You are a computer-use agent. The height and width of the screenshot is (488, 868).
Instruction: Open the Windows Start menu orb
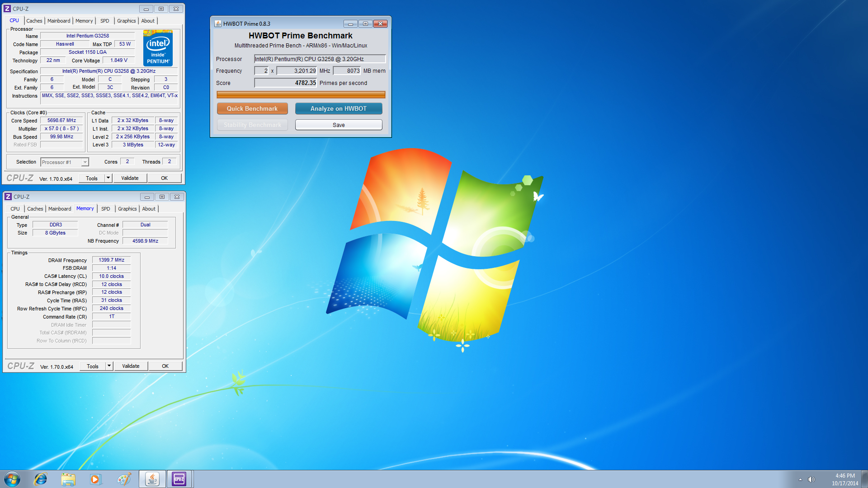[12, 479]
